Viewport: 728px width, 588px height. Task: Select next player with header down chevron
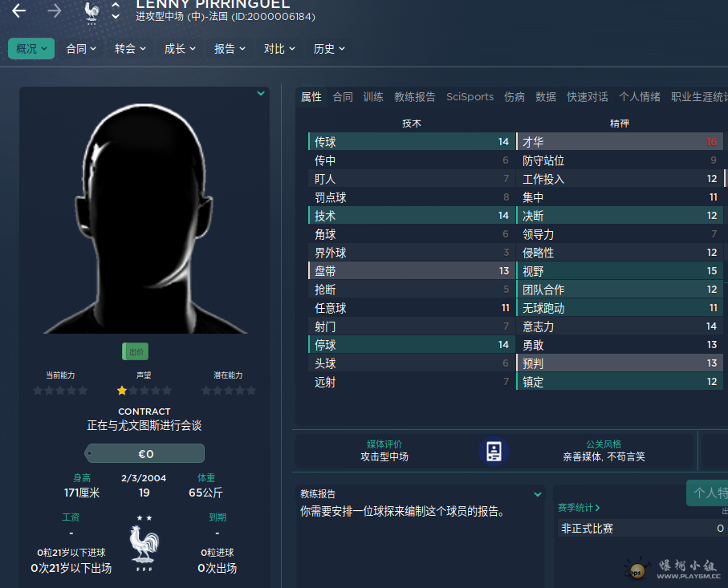(x=116, y=17)
